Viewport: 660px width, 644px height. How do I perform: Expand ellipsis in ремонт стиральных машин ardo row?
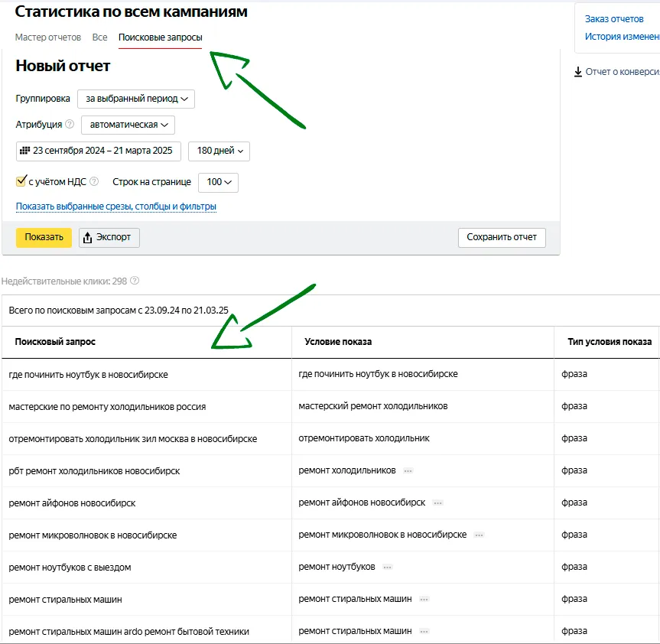tap(424, 631)
